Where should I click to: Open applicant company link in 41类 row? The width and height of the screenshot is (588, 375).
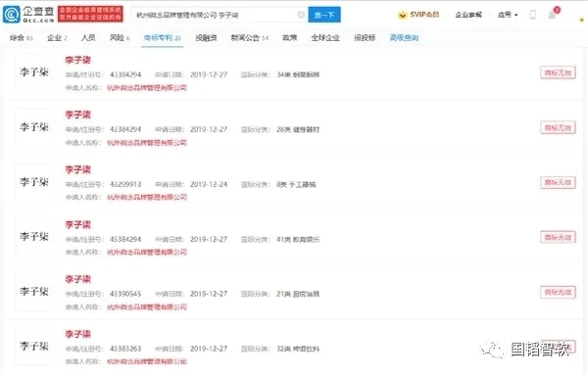(x=147, y=253)
